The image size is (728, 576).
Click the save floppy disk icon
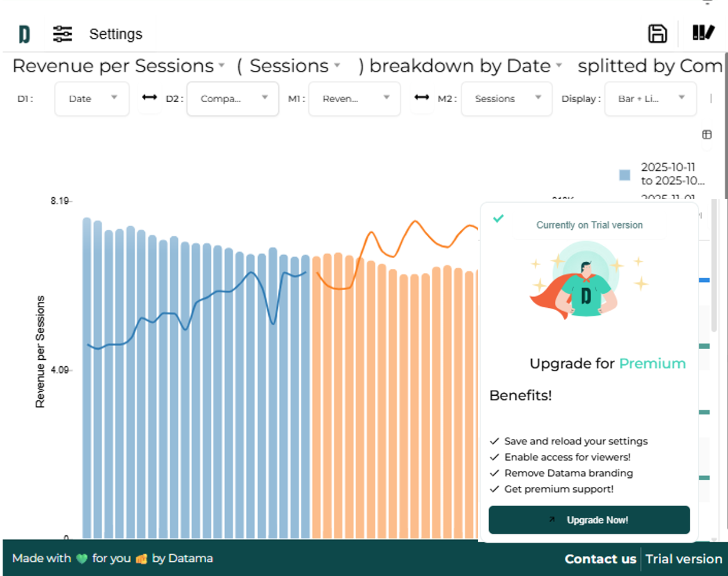[658, 34]
